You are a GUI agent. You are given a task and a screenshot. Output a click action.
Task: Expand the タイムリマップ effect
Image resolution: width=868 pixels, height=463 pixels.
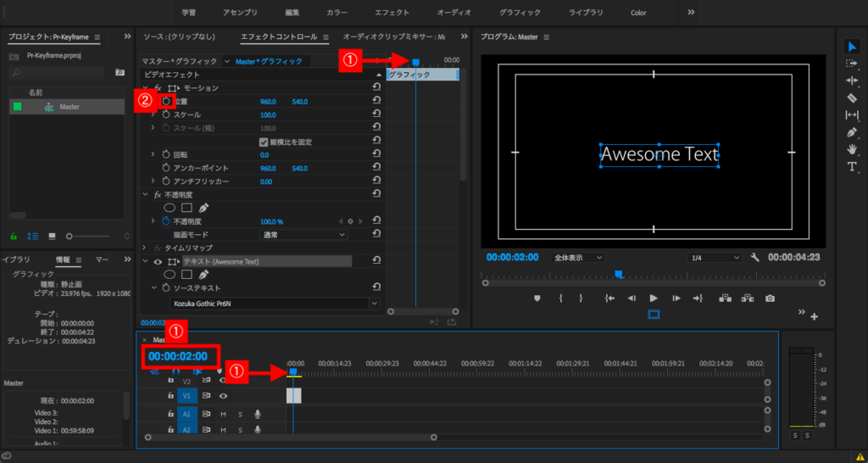[146, 248]
